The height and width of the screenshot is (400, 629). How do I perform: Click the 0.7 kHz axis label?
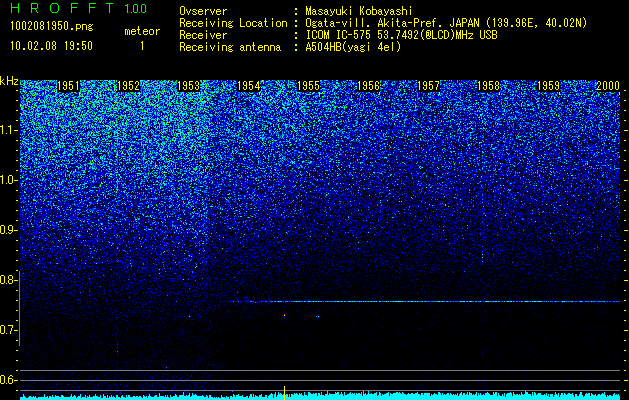tap(9, 330)
